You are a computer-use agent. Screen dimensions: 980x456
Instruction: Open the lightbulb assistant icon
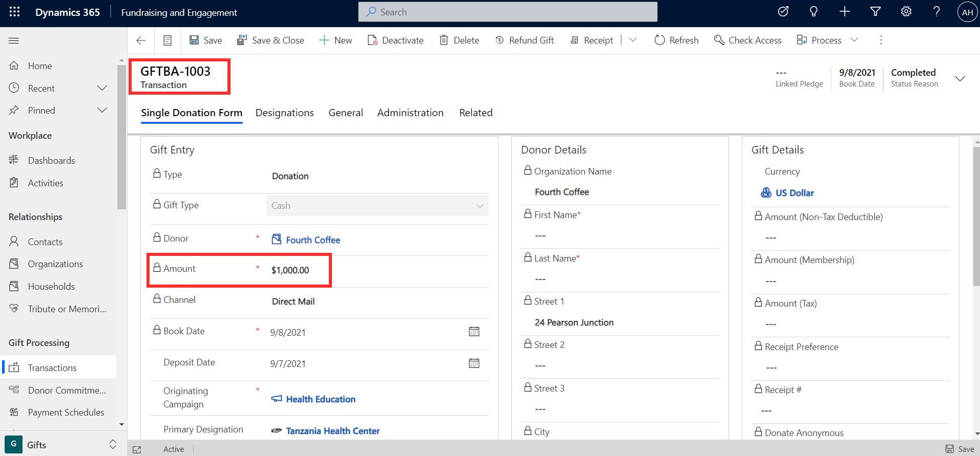[x=814, y=12]
